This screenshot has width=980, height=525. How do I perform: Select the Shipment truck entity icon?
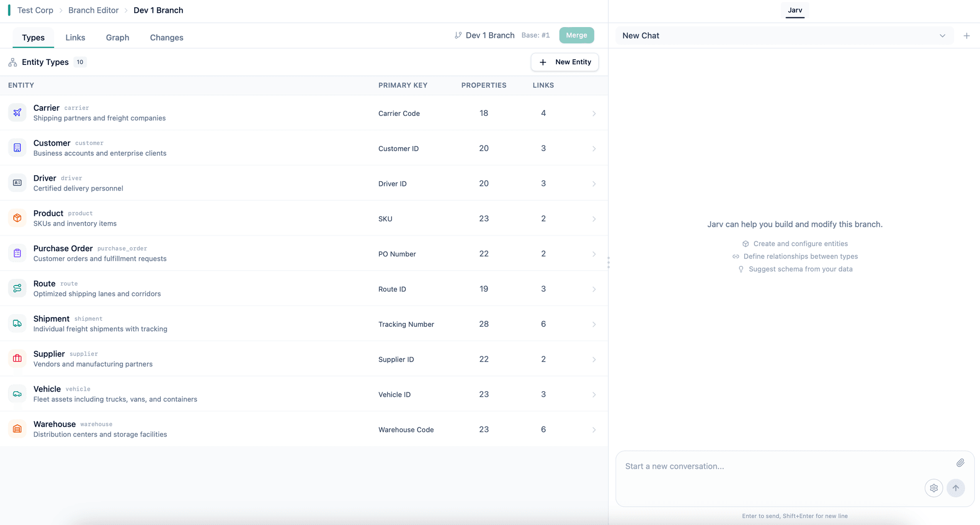point(17,323)
